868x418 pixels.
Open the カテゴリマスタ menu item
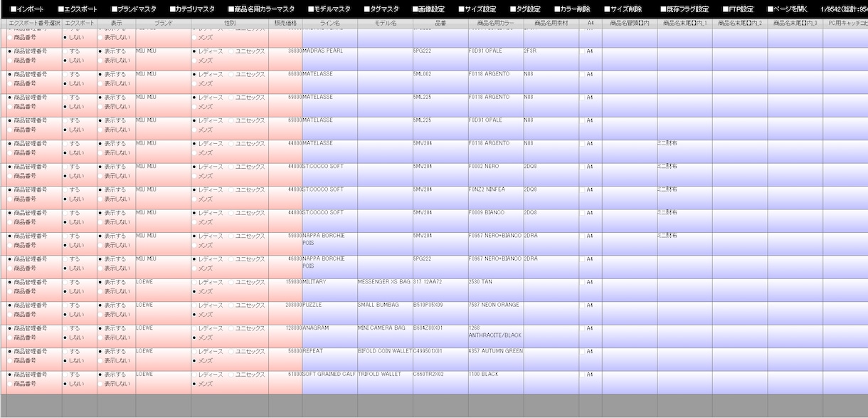coord(192,9)
